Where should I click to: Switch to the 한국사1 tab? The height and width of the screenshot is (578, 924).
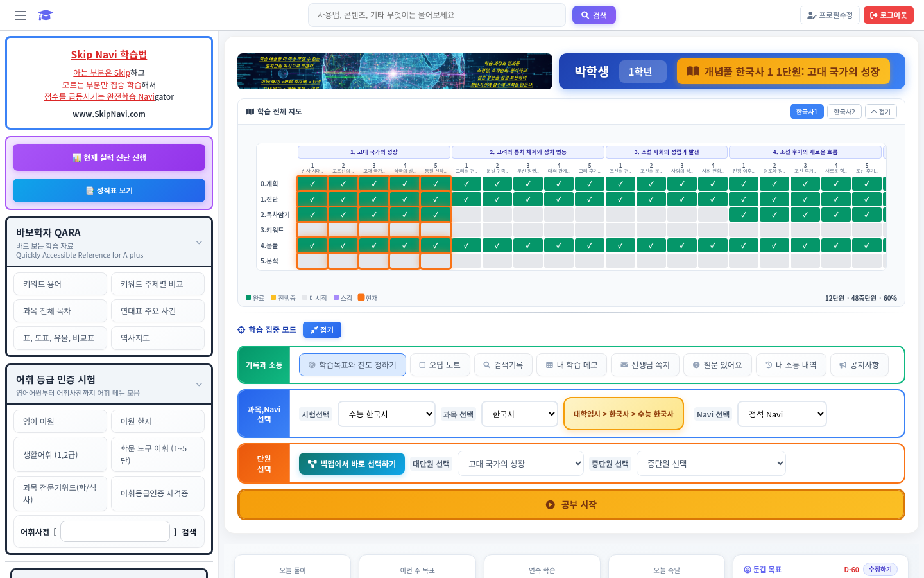(x=807, y=112)
